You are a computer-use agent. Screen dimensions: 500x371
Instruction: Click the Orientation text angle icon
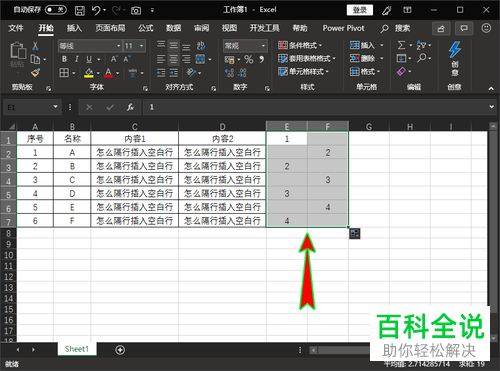tap(191, 73)
